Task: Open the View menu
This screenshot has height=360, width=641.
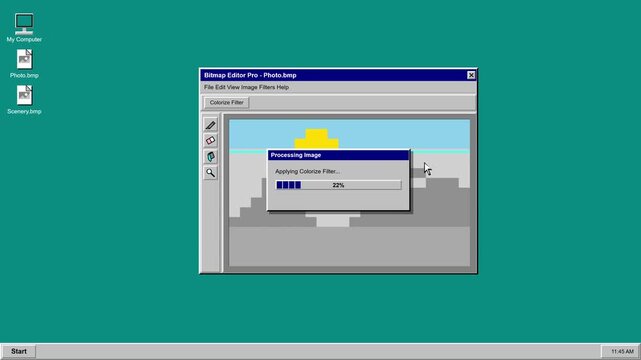Action: pos(233,87)
